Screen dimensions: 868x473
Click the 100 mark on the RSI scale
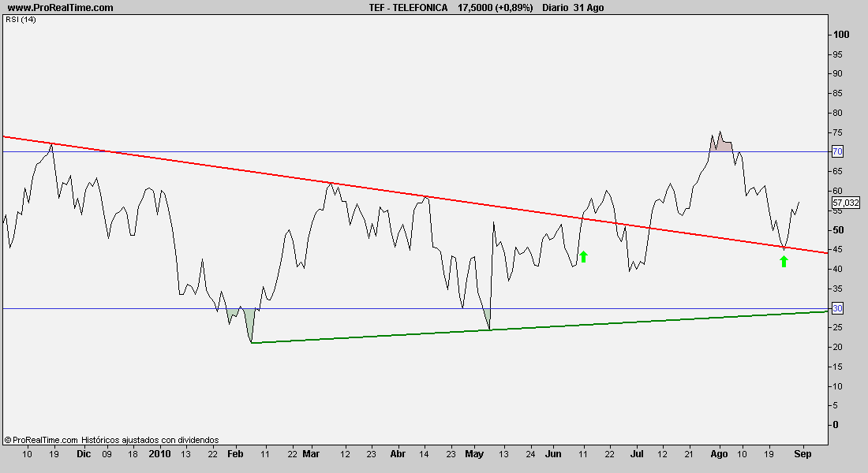841,35
